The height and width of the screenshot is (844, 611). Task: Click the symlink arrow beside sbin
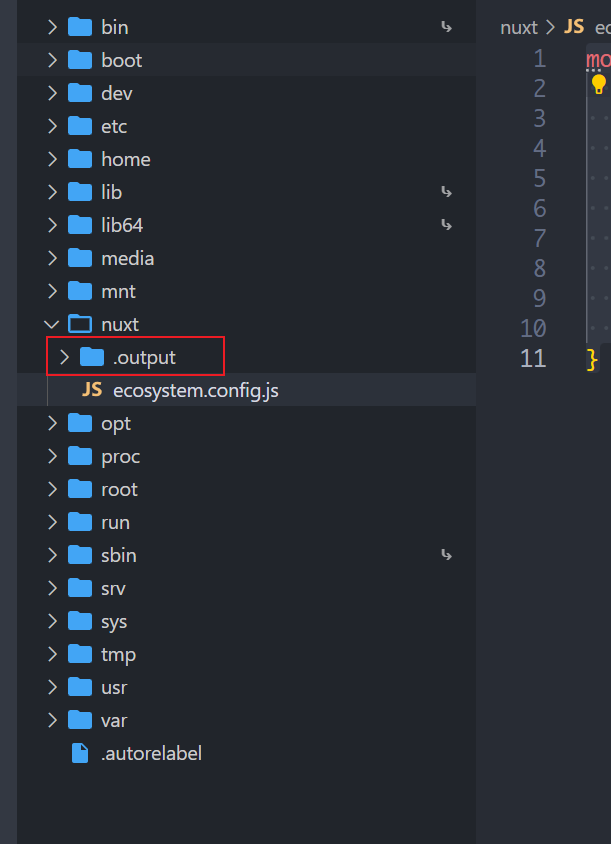point(446,554)
